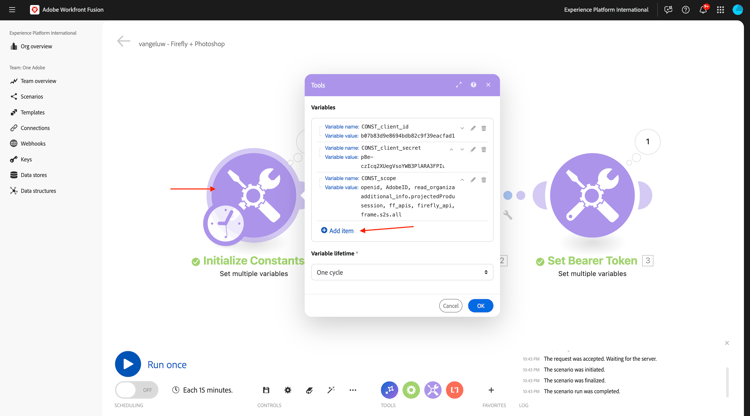Toggle the scenario scheduling OFF switch
Viewport: 750px width, 416px height.
[x=136, y=390]
